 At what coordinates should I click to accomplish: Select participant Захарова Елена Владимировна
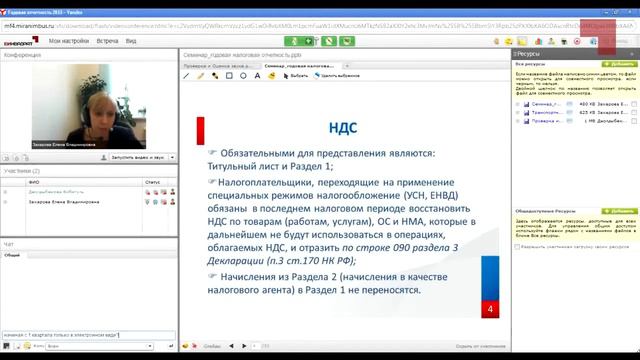point(64,202)
